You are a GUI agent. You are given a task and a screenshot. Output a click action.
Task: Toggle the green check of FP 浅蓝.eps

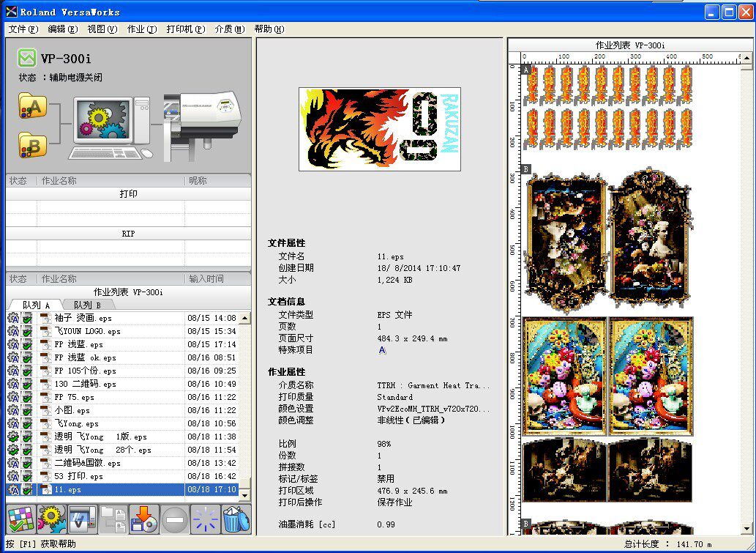tap(28, 344)
